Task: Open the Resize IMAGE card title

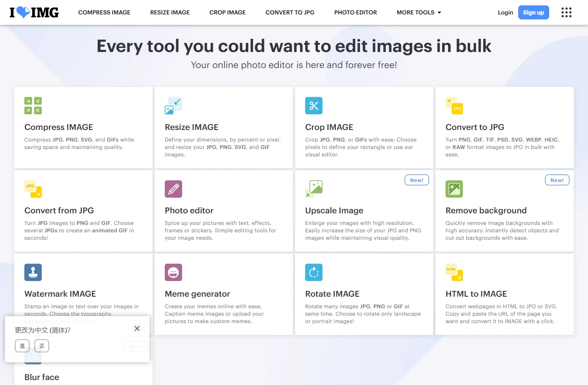Action: tap(192, 127)
